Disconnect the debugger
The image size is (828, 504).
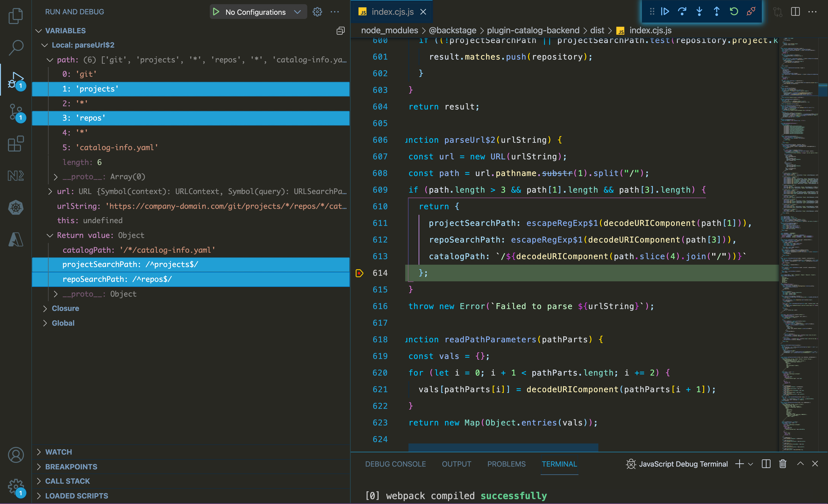[751, 12]
